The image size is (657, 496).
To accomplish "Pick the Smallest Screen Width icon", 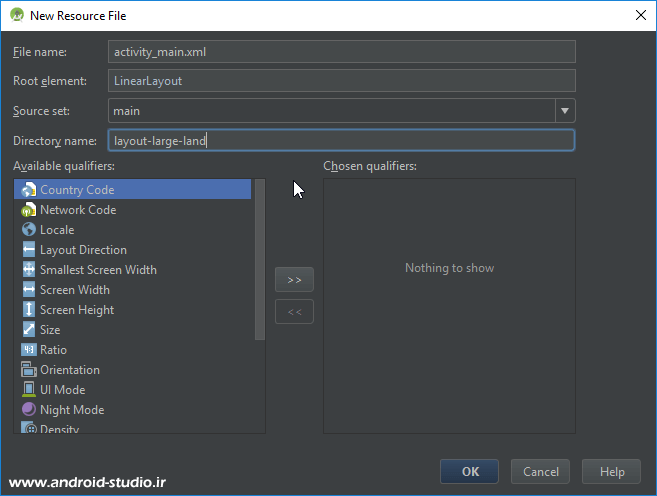I will click(28, 270).
